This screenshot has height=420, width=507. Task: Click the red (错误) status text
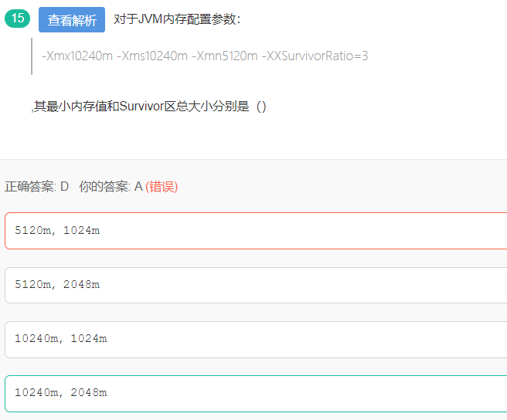coord(162,186)
